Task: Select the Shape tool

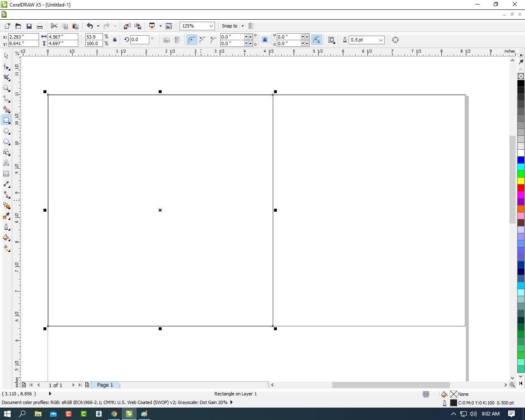Action: pyautogui.click(x=6, y=66)
